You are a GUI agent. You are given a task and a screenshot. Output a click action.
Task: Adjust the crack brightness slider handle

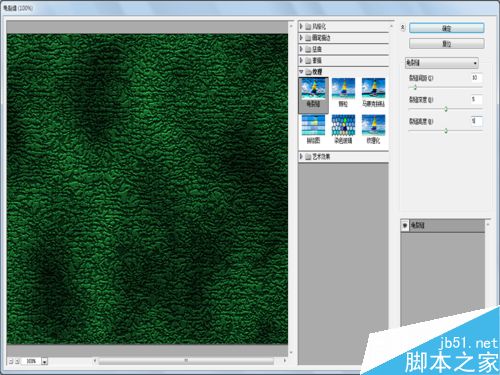click(x=446, y=131)
